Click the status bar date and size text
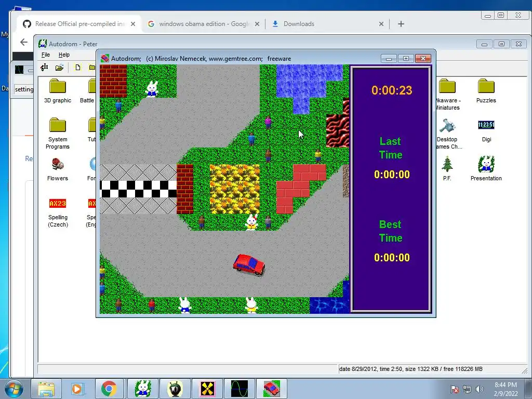This screenshot has height=399, width=532. 411,369
